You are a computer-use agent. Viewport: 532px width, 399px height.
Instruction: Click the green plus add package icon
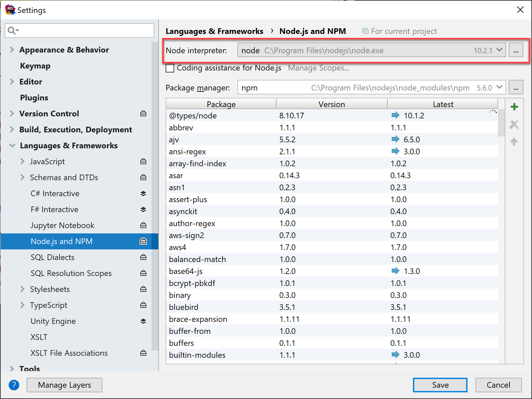(x=514, y=107)
